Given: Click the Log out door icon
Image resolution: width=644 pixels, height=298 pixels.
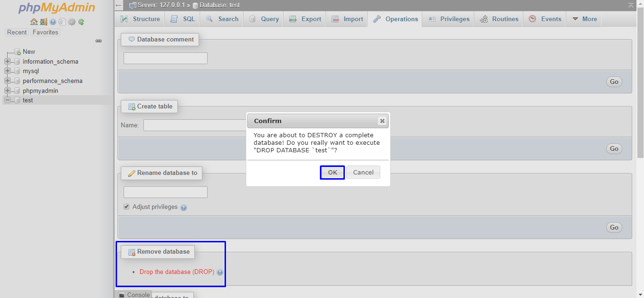Looking at the screenshot, I should tap(43, 22).
